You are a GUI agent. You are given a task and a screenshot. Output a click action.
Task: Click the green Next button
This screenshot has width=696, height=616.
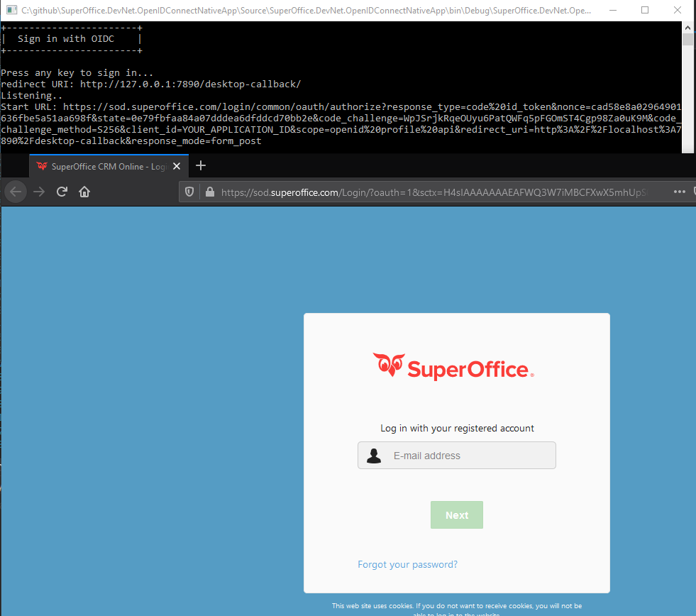click(457, 515)
